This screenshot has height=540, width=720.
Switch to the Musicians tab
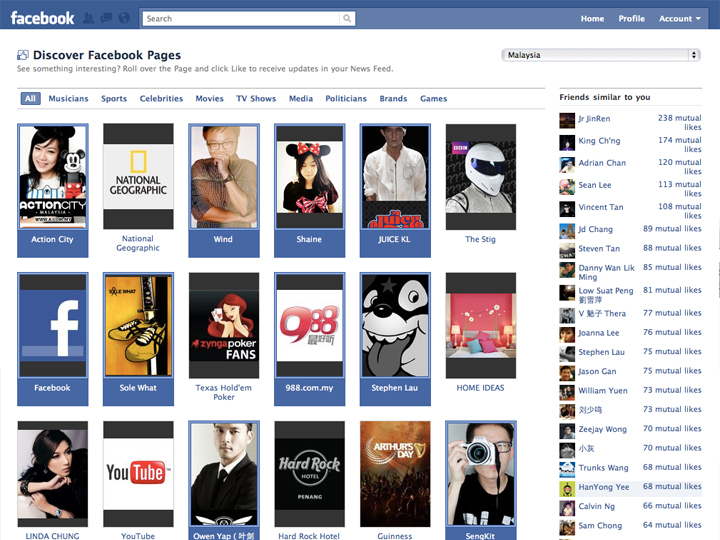coord(68,99)
